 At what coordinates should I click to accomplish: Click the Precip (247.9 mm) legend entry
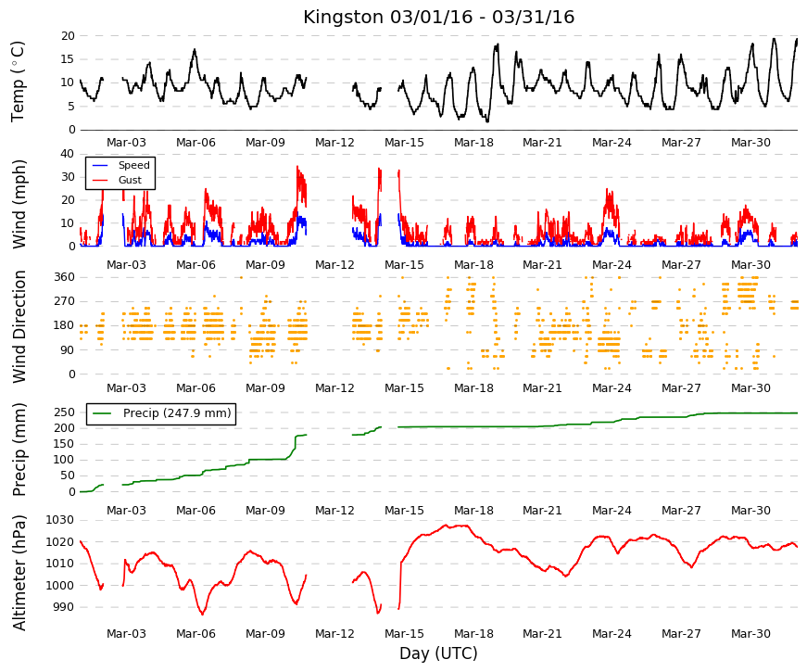click(161, 414)
